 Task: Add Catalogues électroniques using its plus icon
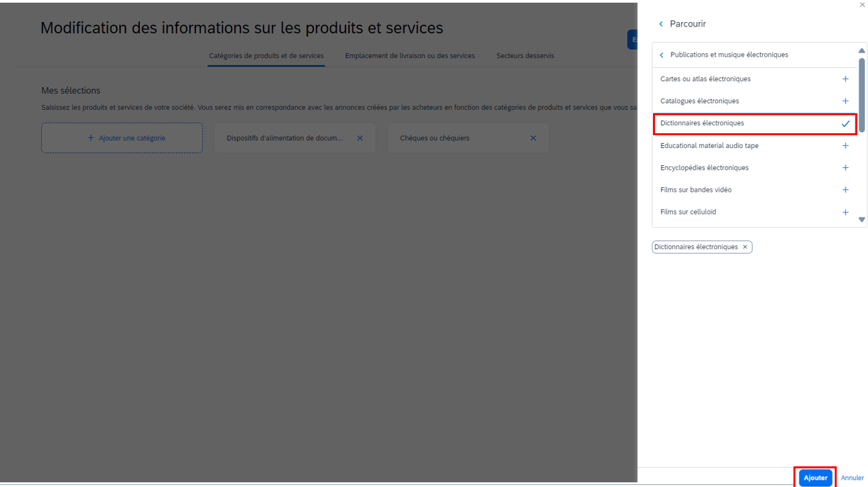845,101
